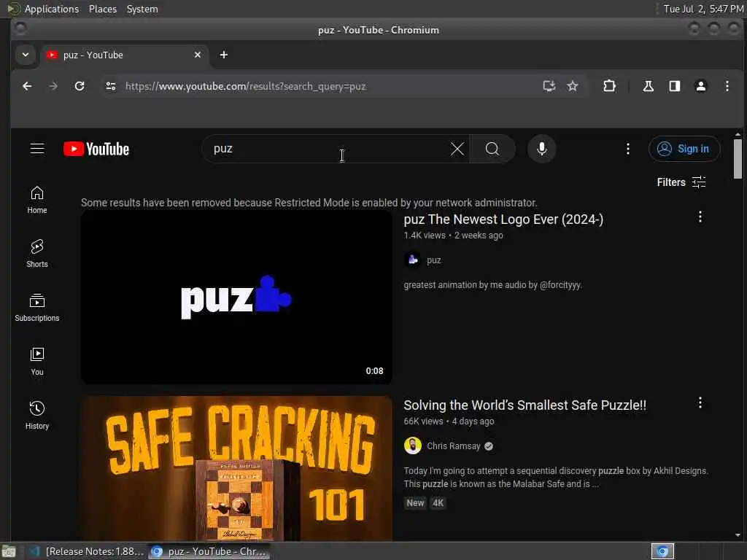Open Subscriptions in the sidebar
The height and width of the screenshot is (560, 747).
coord(37,308)
